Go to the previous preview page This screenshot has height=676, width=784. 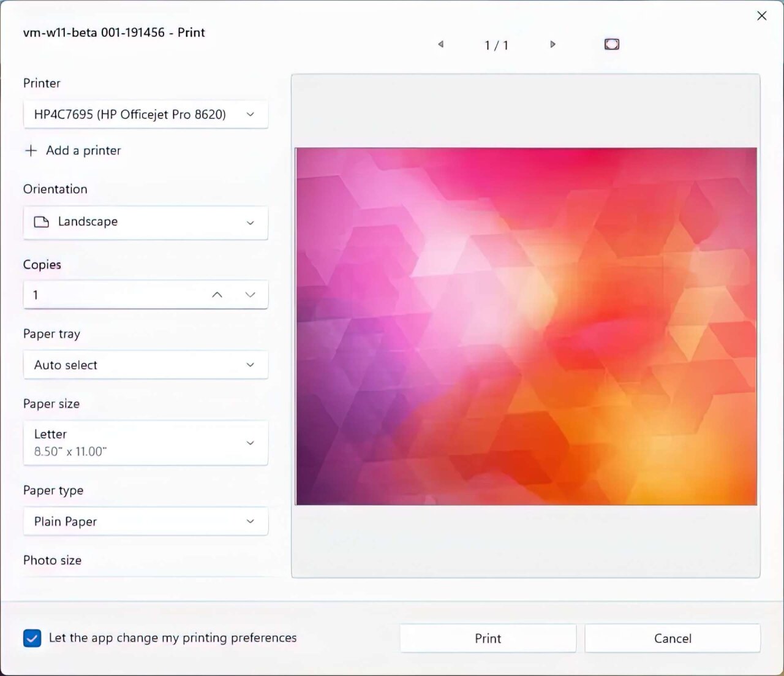click(440, 44)
